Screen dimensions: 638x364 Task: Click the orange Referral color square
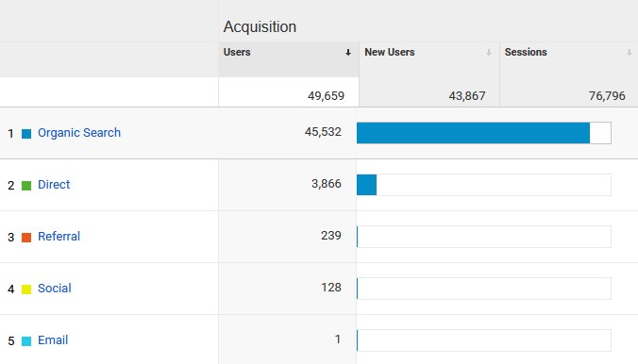click(x=26, y=238)
